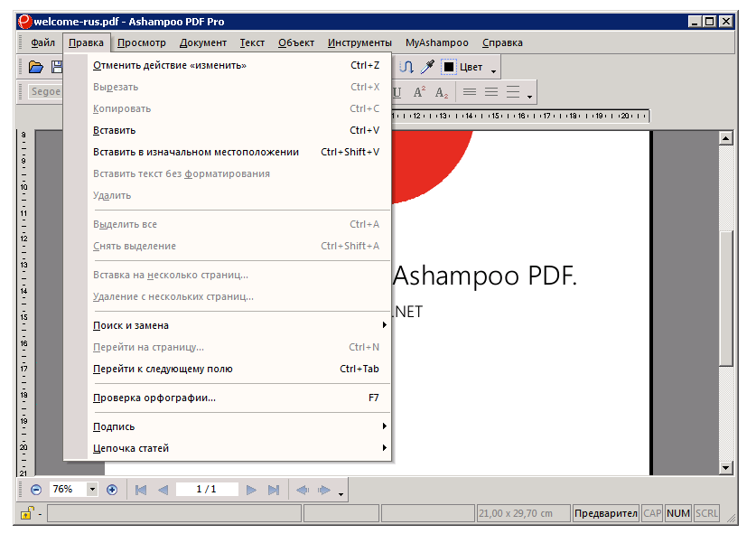Open the Объект menu

[296, 42]
